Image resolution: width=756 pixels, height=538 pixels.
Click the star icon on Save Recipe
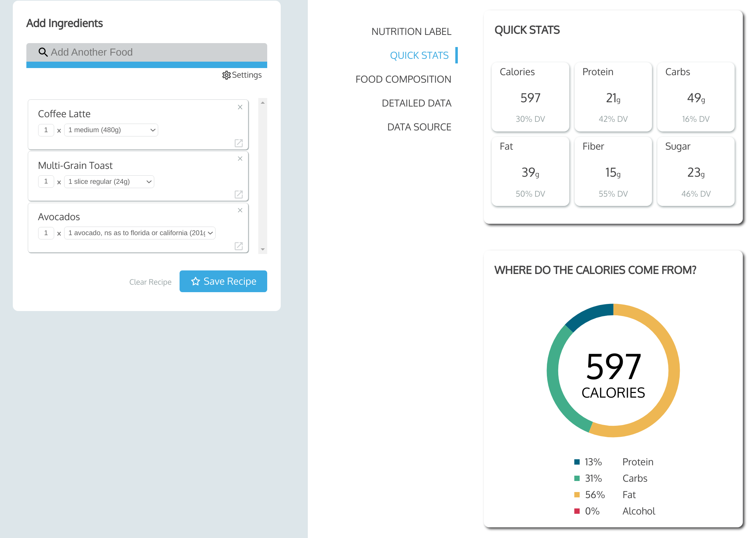[x=195, y=281]
